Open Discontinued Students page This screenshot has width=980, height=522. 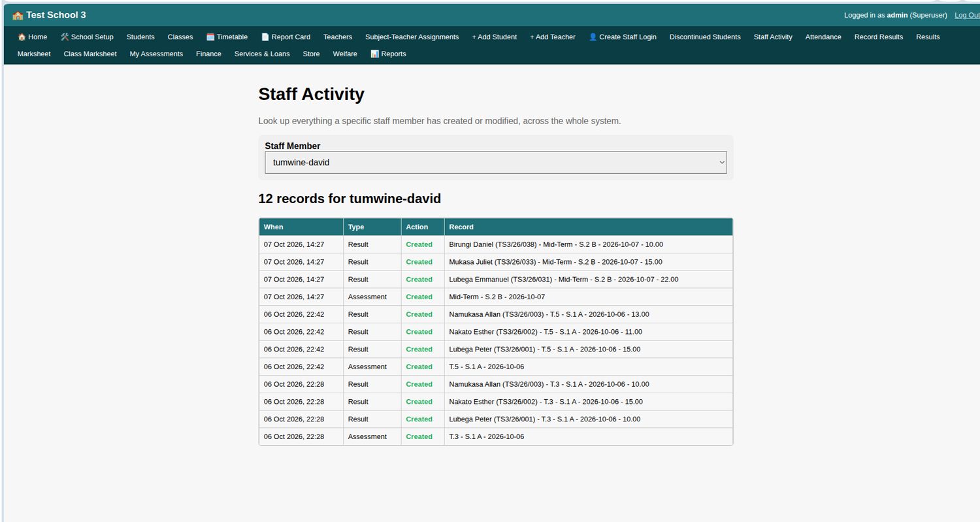point(705,37)
